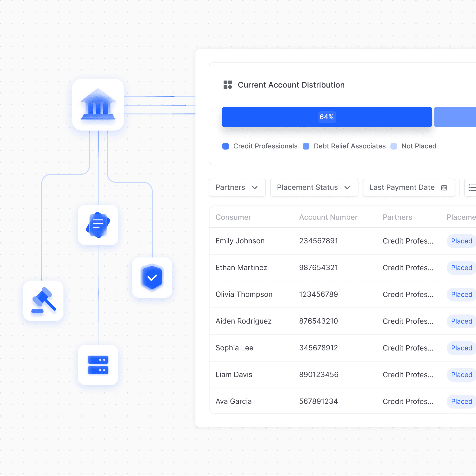The height and width of the screenshot is (476, 476).
Task: Click the Placed badge for Ava Garcia
Action: tap(461, 401)
